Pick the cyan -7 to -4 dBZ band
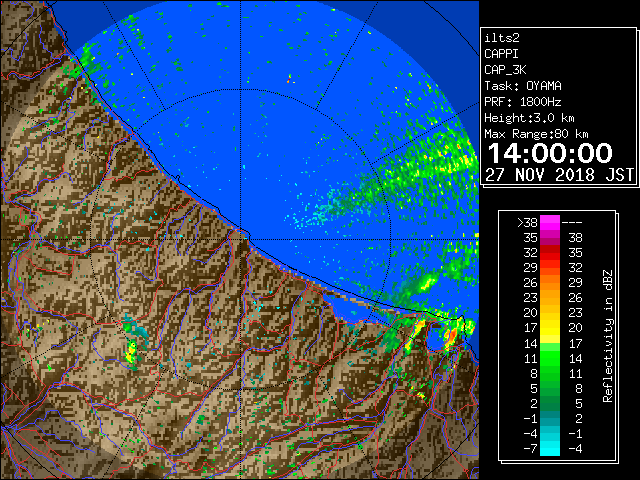The width and height of the screenshot is (640, 480). (x=550, y=448)
